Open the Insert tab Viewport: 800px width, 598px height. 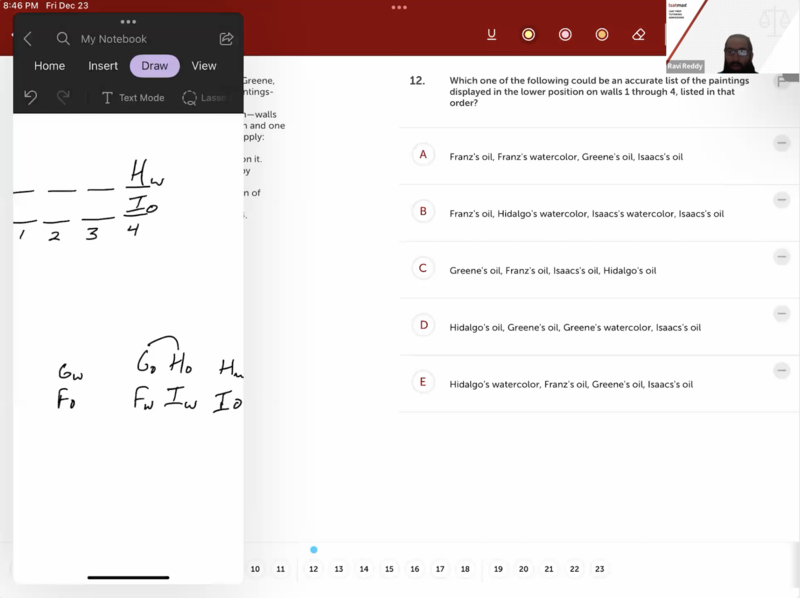103,66
